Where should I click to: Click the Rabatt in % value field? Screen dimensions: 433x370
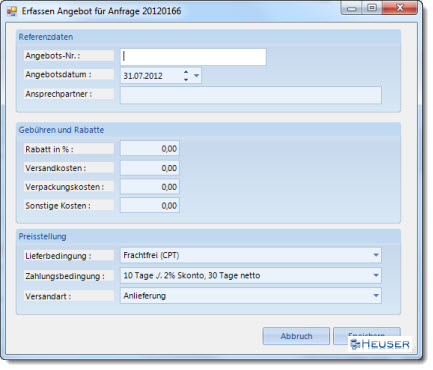(150, 148)
